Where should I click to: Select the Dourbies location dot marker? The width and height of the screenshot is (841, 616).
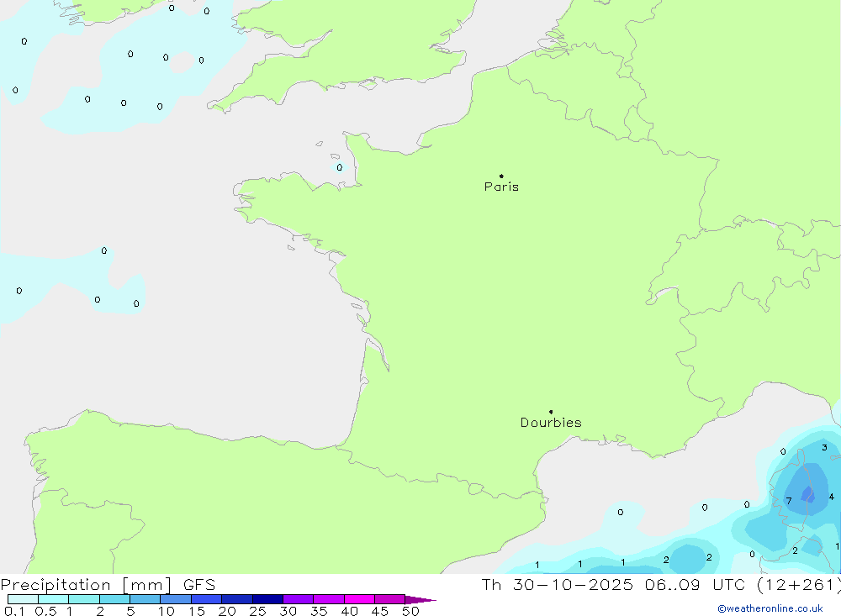[x=551, y=412]
